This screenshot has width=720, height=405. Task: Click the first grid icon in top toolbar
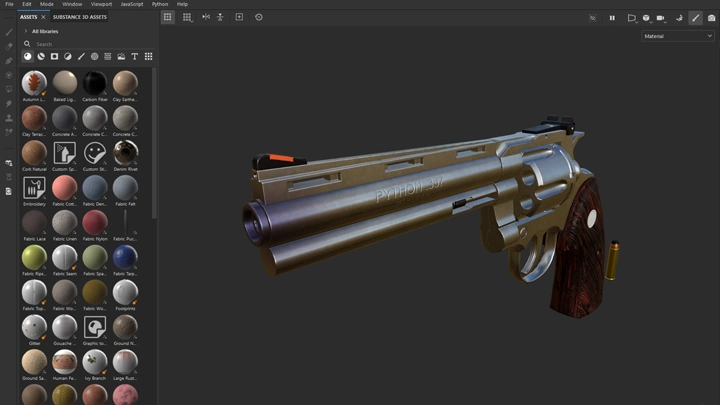pos(168,17)
